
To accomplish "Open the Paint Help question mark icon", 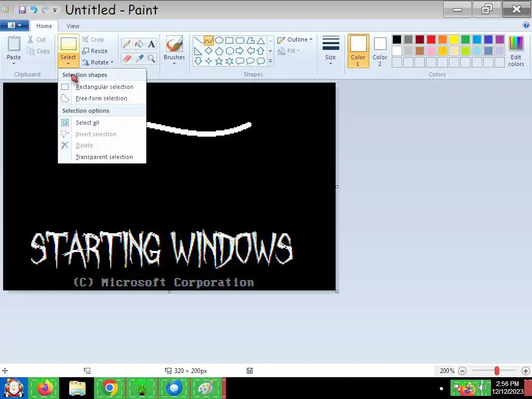I will point(526,25).
